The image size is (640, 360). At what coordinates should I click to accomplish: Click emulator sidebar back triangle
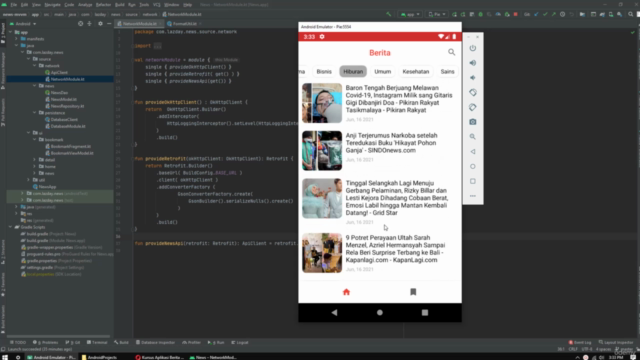473,151
